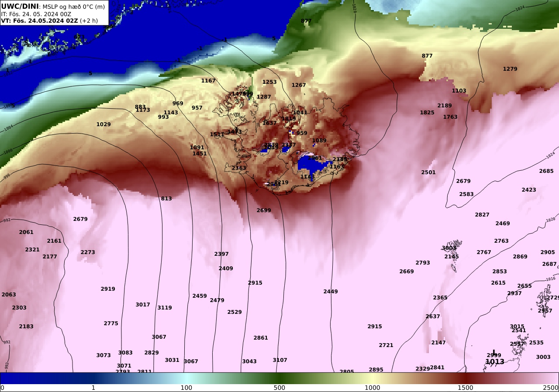Viewport: 559px width, 392px height.
Task: Select the low pressure marker L 1013
Action: tap(495, 358)
